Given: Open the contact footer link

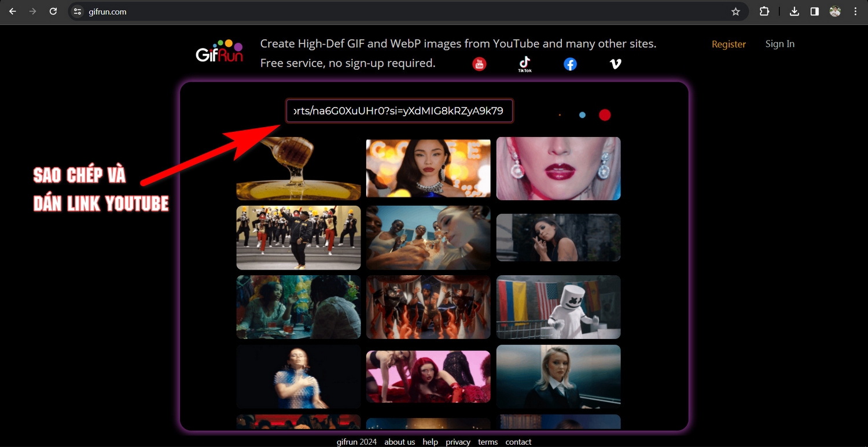Looking at the screenshot, I should [x=518, y=442].
